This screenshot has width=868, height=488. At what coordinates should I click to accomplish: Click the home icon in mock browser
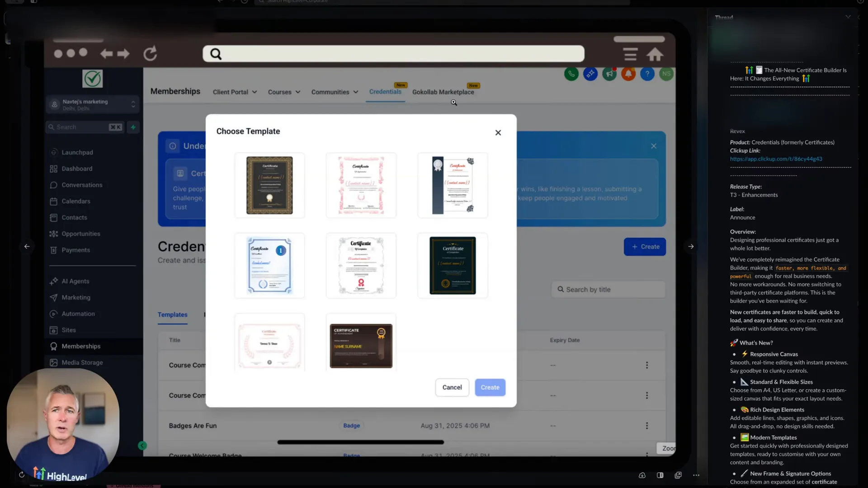(655, 54)
